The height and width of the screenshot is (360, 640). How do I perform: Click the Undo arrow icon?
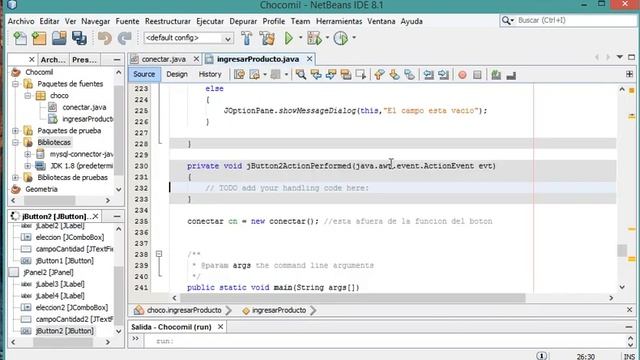tap(105, 38)
